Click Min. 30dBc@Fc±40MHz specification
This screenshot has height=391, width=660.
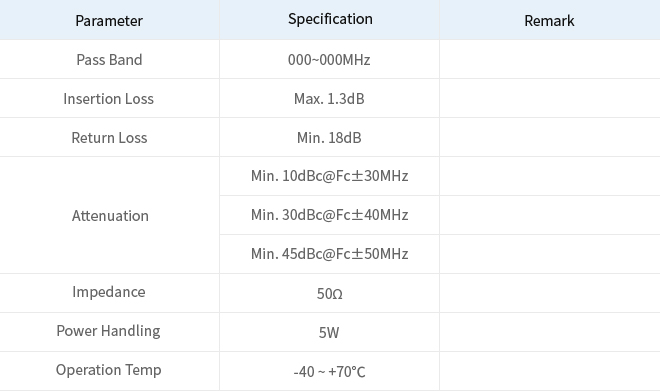[x=330, y=215]
